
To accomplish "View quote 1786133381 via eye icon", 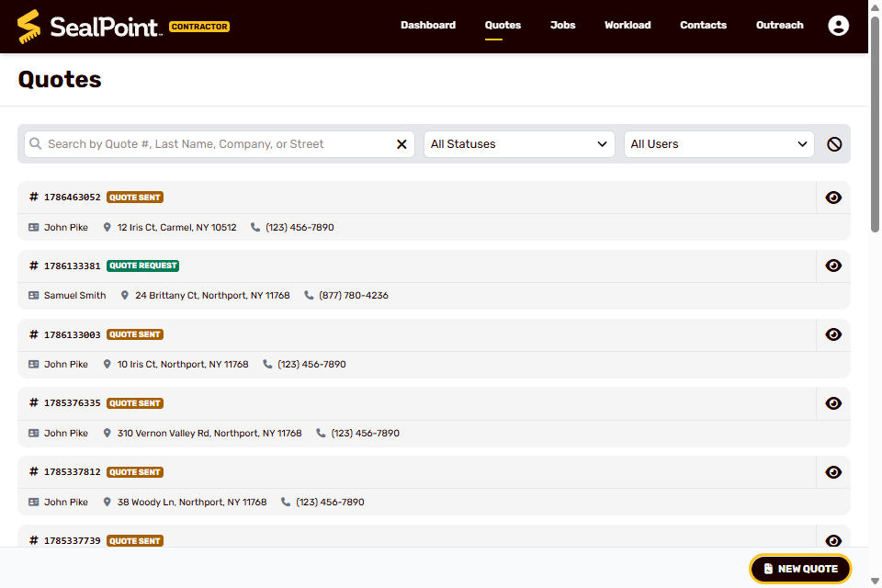I will point(833,266).
